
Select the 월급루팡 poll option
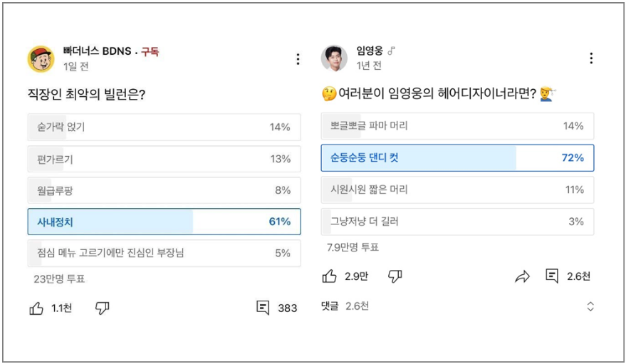[x=164, y=190]
